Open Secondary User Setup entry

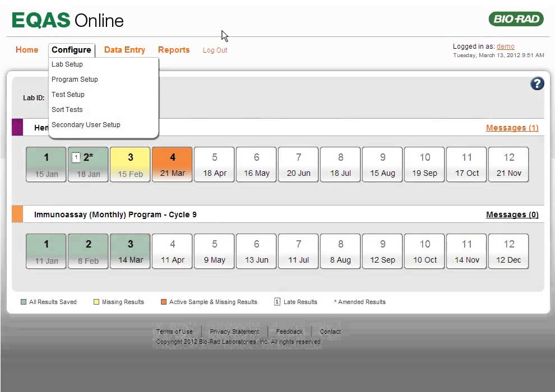86,125
